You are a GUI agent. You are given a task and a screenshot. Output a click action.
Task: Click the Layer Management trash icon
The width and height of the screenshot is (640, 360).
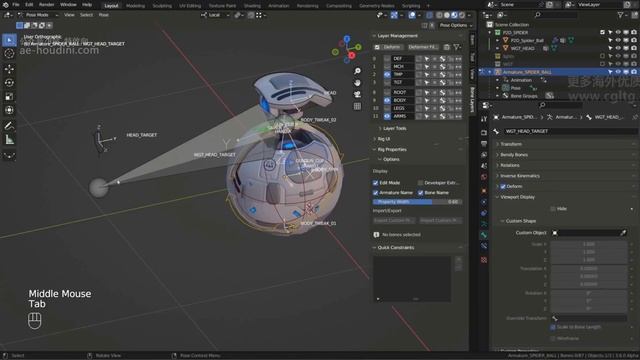(447, 47)
